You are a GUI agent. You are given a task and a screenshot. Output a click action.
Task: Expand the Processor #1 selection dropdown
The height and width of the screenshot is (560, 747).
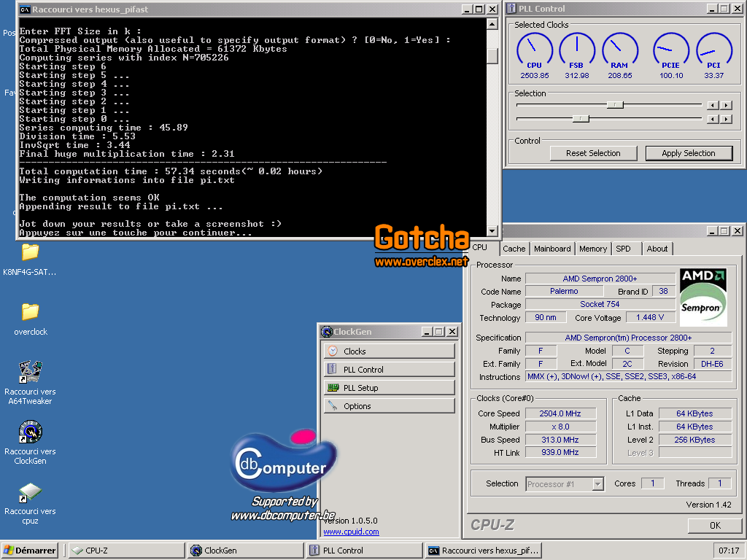(598, 484)
